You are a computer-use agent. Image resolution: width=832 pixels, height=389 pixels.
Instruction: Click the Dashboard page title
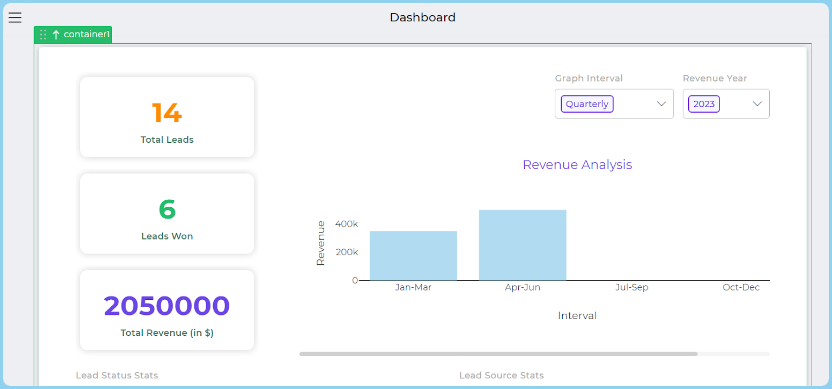[423, 18]
